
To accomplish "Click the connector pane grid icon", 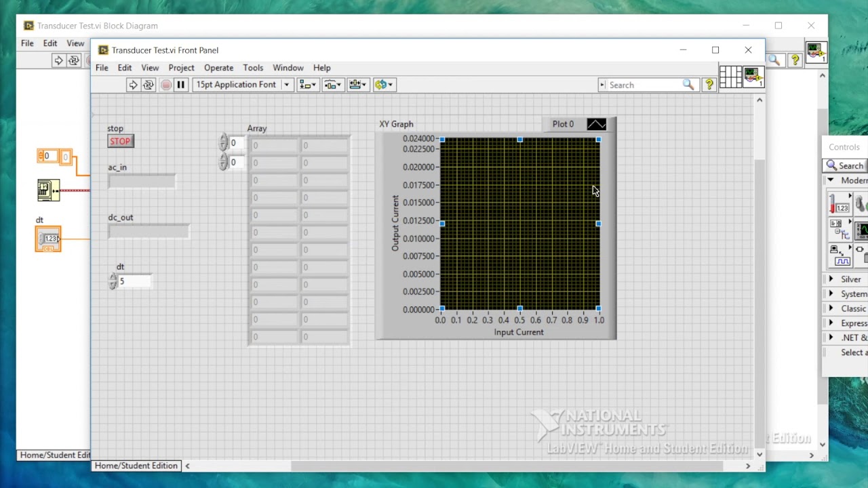I will (730, 77).
